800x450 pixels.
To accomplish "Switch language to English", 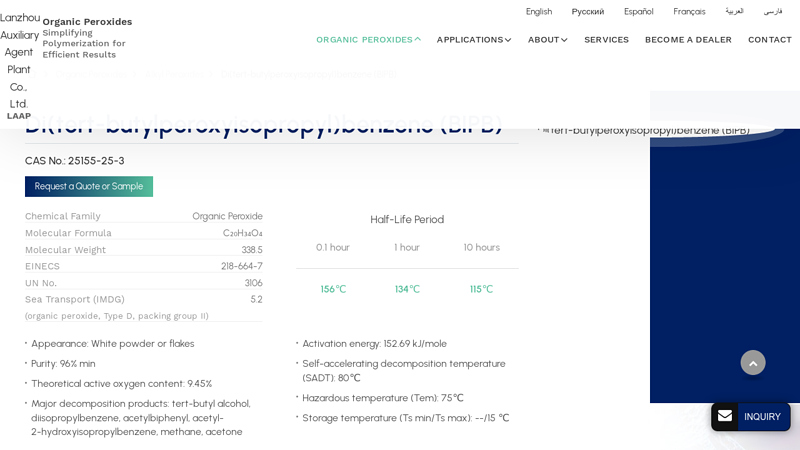I will pyautogui.click(x=539, y=11).
